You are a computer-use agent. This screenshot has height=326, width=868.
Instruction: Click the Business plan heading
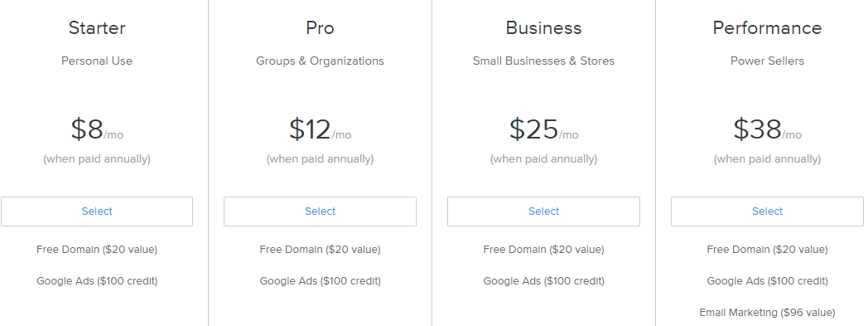click(x=543, y=27)
